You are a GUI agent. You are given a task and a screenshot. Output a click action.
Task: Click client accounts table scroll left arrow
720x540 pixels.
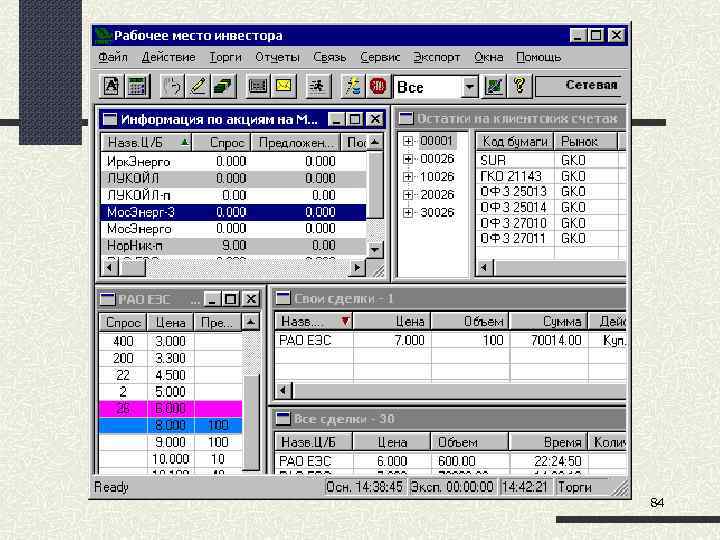pyautogui.click(x=484, y=267)
